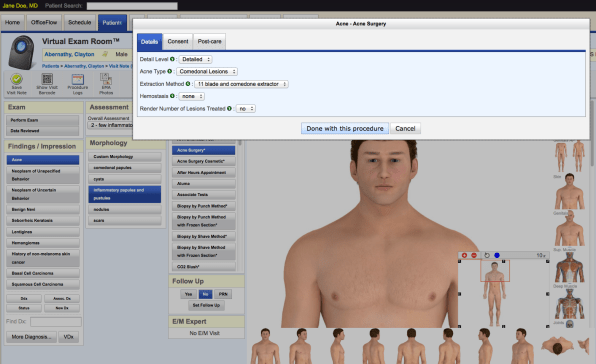Choose the leftmost front-facing rotation thumbnail
Screen dimensions: 596x364
tap(265, 346)
